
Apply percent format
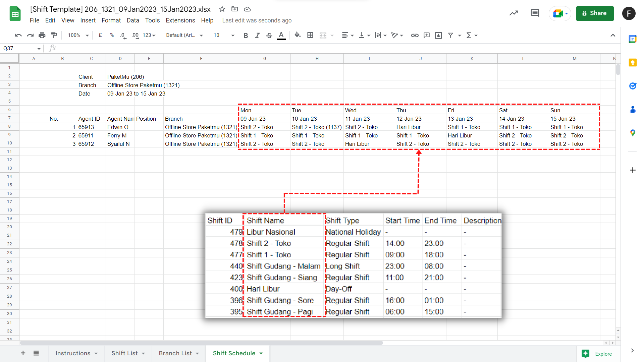(112, 35)
